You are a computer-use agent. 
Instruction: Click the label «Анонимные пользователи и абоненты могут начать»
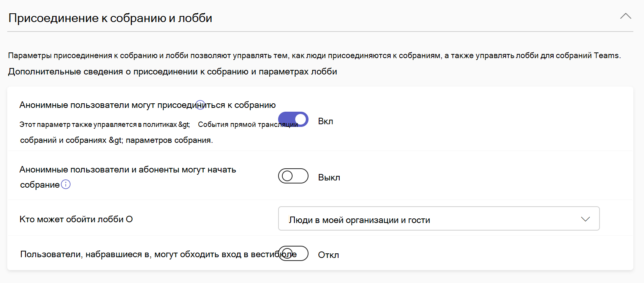click(x=128, y=170)
